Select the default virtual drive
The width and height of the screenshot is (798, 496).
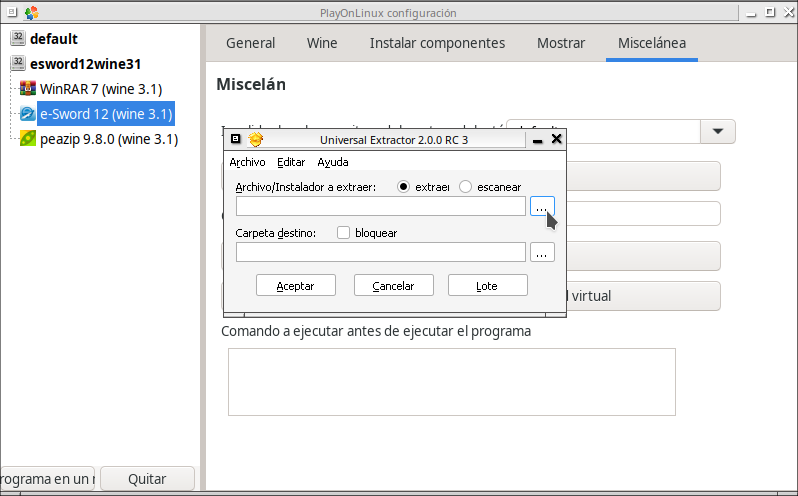53,39
